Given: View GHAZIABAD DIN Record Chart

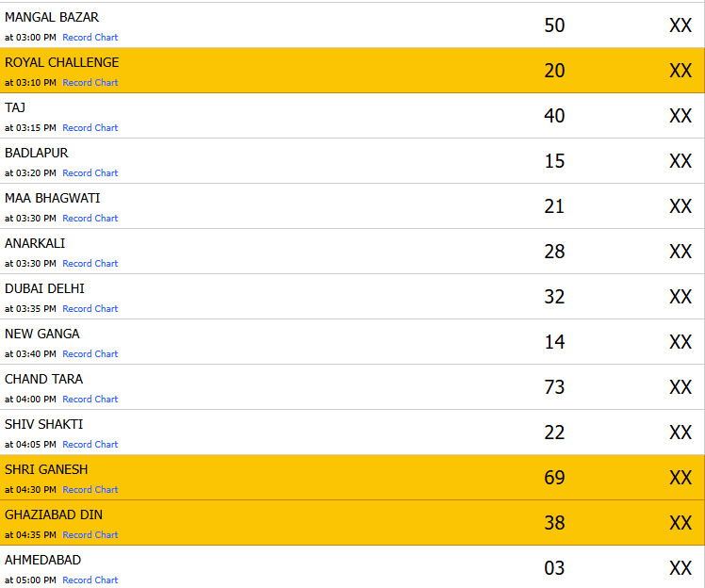Looking at the screenshot, I should [90, 535].
